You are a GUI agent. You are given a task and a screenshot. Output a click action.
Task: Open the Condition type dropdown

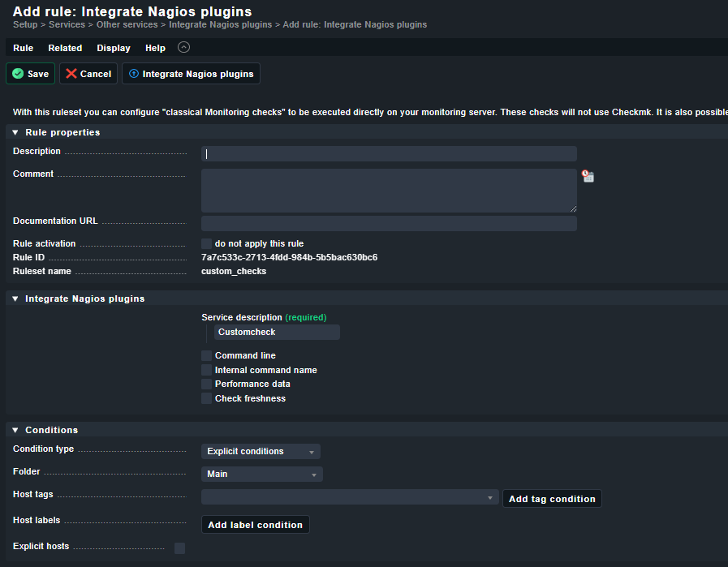pyautogui.click(x=261, y=451)
